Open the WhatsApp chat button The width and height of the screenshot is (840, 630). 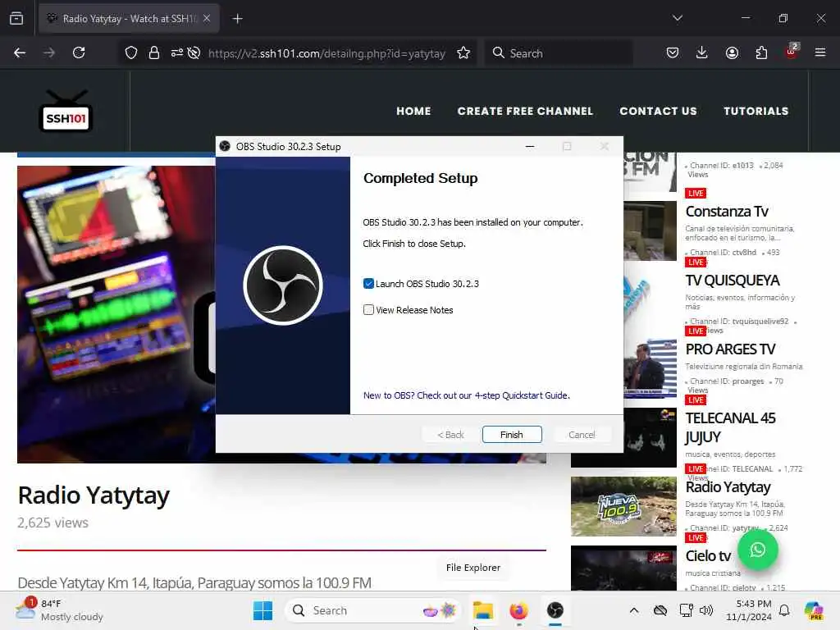pos(757,550)
